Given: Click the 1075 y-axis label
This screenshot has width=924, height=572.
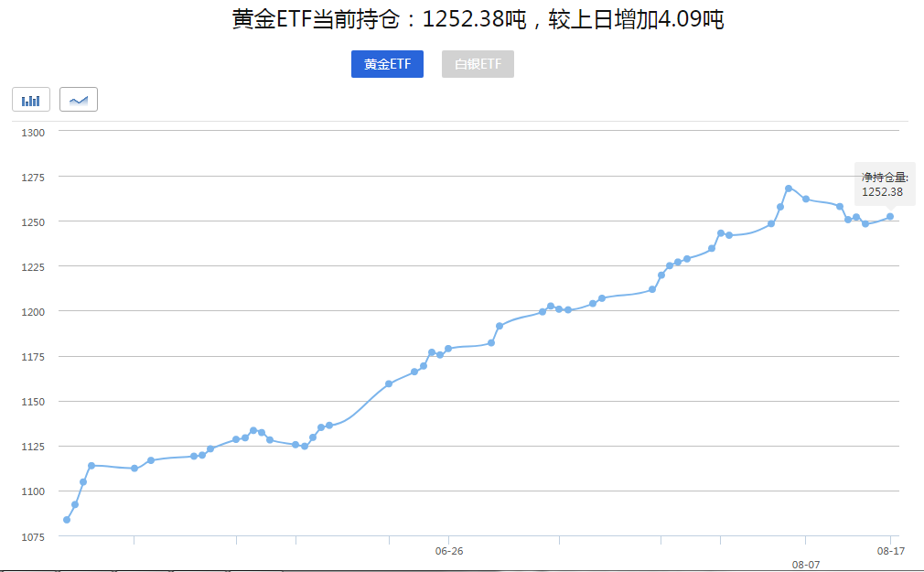Looking at the screenshot, I should pos(33,536).
